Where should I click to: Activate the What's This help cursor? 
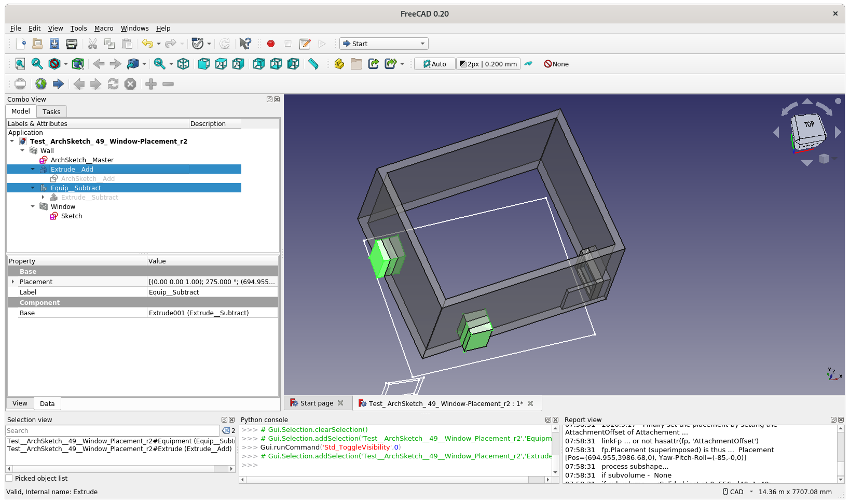[245, 44]
